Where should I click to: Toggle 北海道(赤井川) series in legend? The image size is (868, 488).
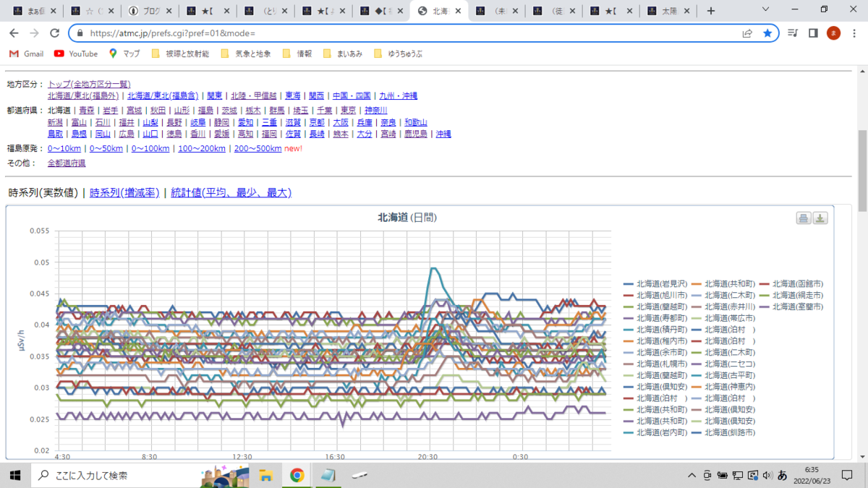pyautogui.click(x=723, y=307)
